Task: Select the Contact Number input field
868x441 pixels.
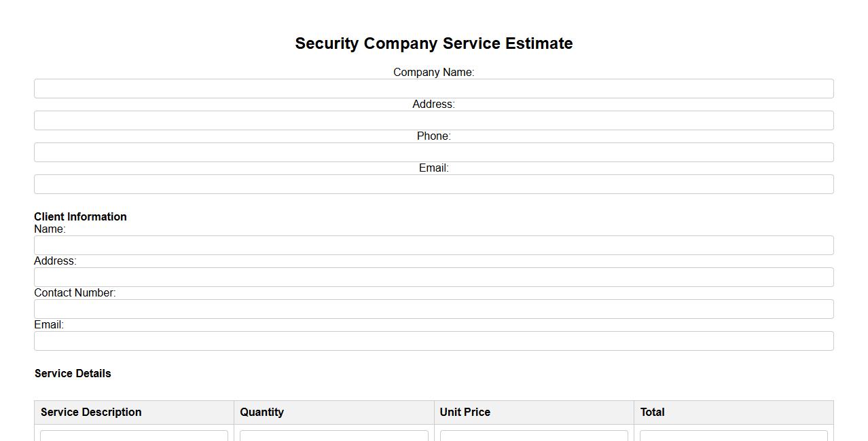Action: 433,309
